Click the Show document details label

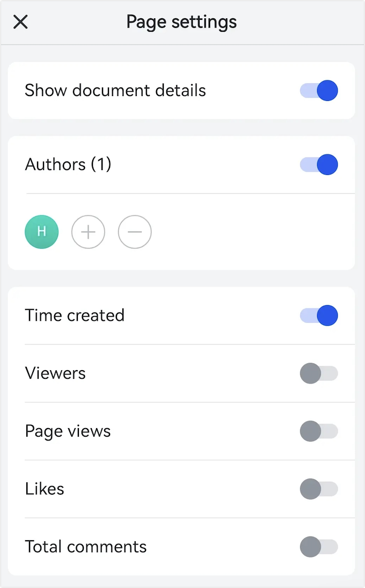tap(115, 91)
